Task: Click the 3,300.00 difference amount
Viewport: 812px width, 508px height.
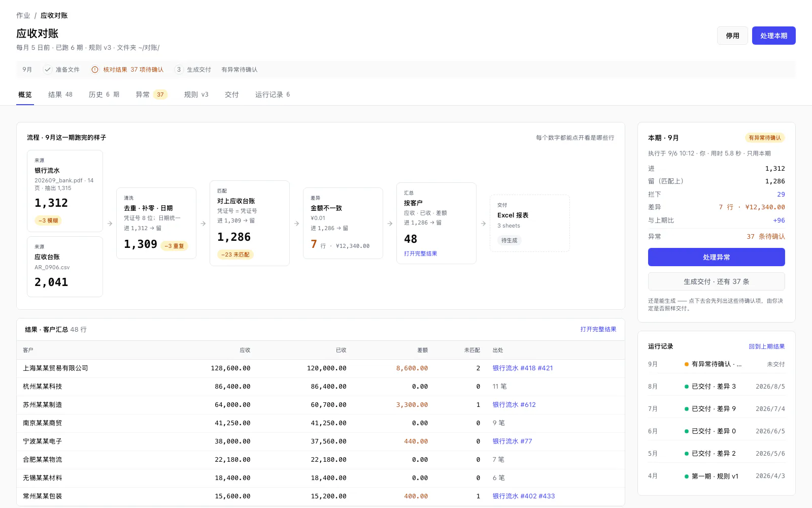Action: pos(412,405)
